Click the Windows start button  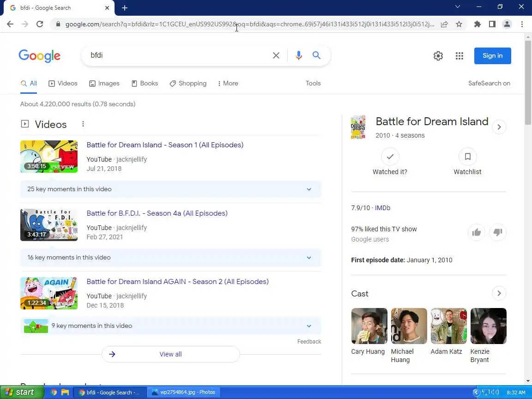point(22,392)
